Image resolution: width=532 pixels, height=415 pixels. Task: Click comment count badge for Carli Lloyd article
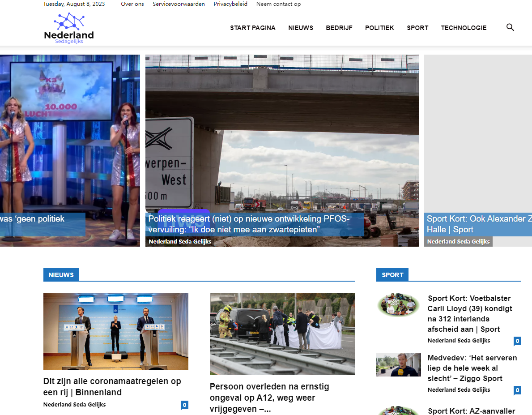click(517, 341)
